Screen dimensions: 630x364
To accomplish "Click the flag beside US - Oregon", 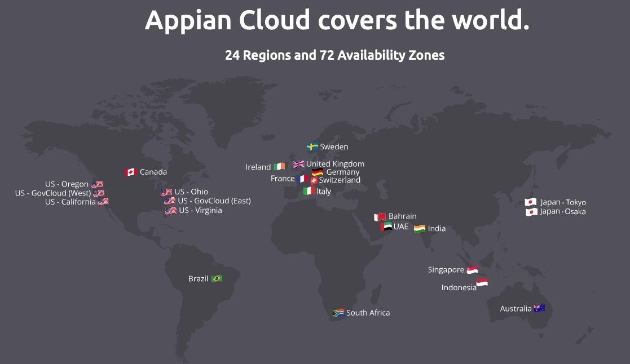I will click(x=97, y=184).
